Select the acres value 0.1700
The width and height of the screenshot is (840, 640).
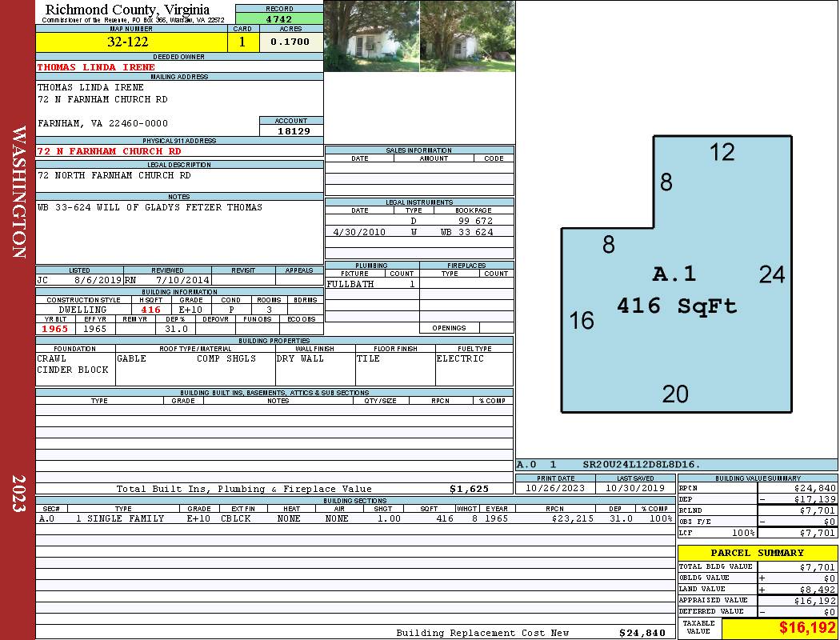point(291,42)
